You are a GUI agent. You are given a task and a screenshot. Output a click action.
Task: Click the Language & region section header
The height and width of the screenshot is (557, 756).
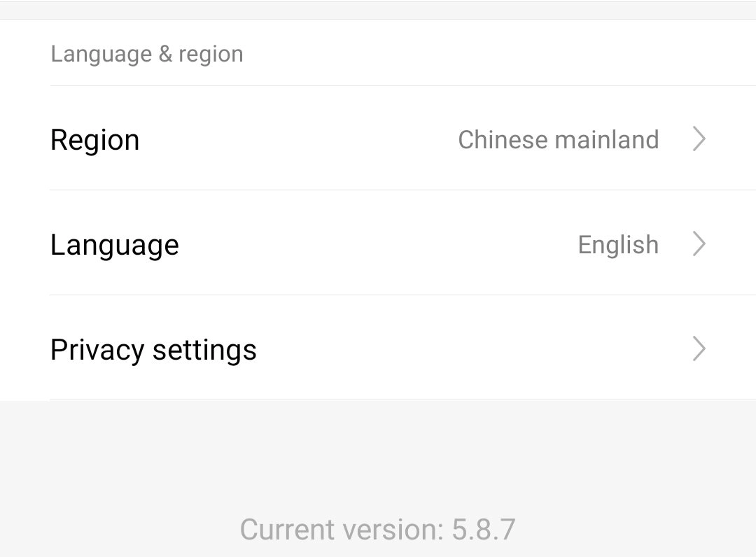tap(146, 54)
